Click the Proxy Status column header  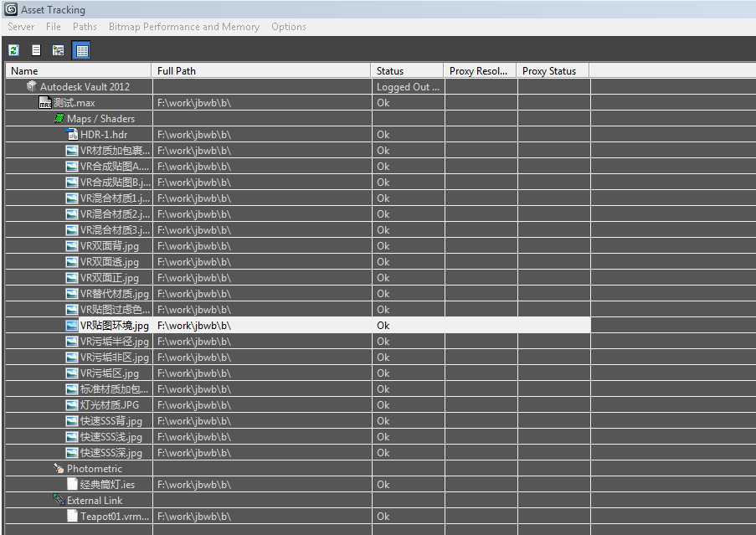pos(553,71)
